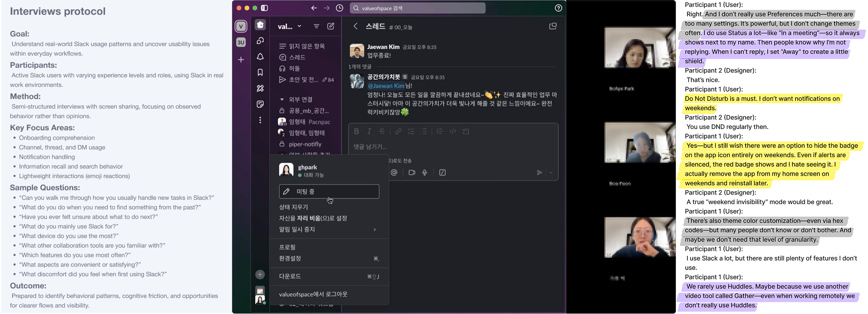Open More via the three-dots icon
The height and width of the screenshot is (314, 868).
tap(260, 120)
